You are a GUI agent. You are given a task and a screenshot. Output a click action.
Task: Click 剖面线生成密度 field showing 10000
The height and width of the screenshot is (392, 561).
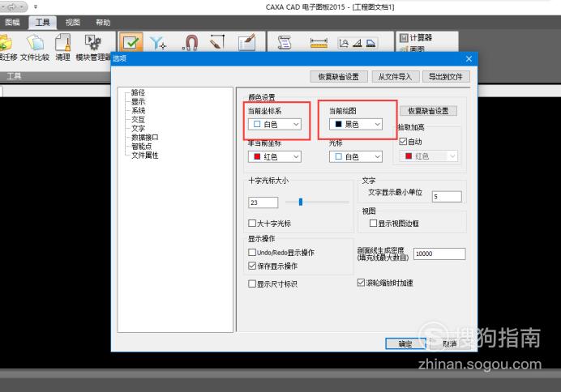click(439, 254)
